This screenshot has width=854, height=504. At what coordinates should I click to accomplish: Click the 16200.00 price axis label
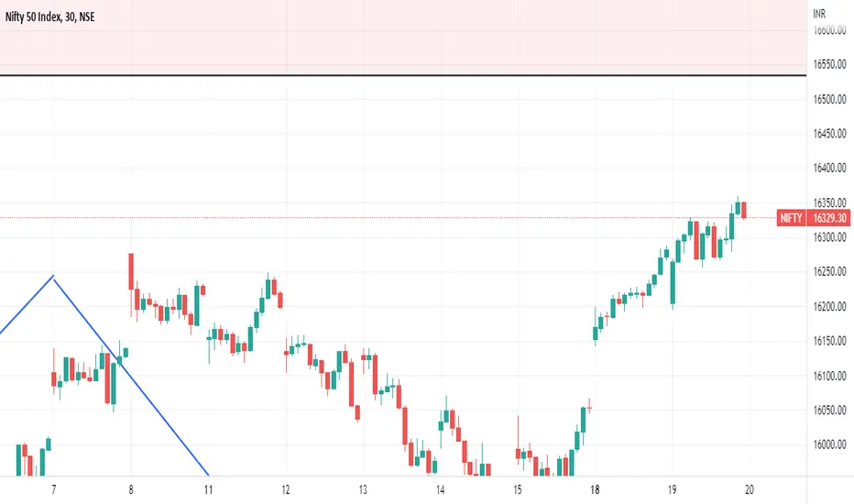click(x=829, y=306)
